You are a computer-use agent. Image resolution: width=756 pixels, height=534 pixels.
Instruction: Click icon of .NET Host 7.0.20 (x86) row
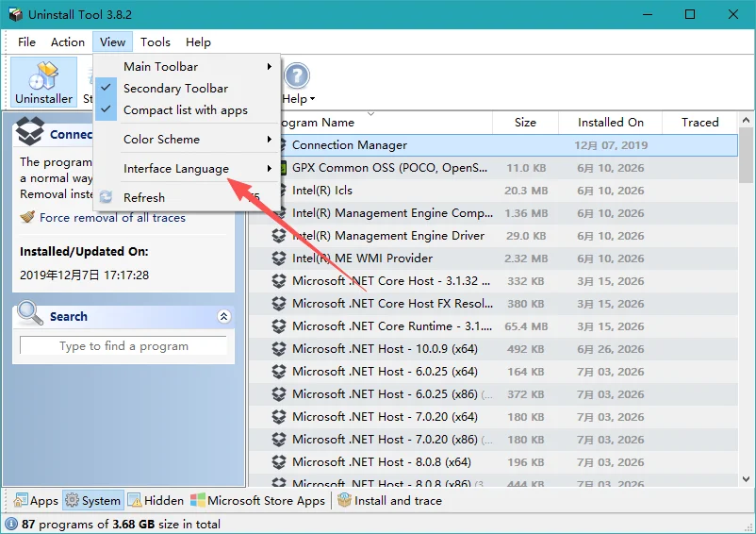click(x=279, y=439)
